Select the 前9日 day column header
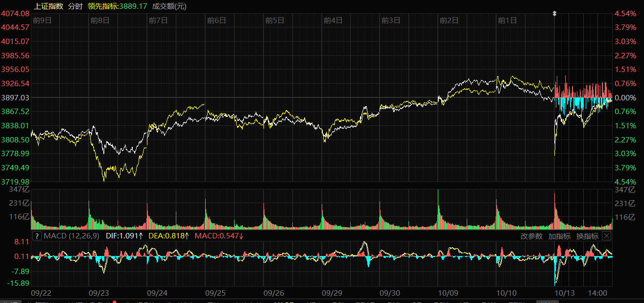Viewport: 644px width, 303px height. coord(42,20)
